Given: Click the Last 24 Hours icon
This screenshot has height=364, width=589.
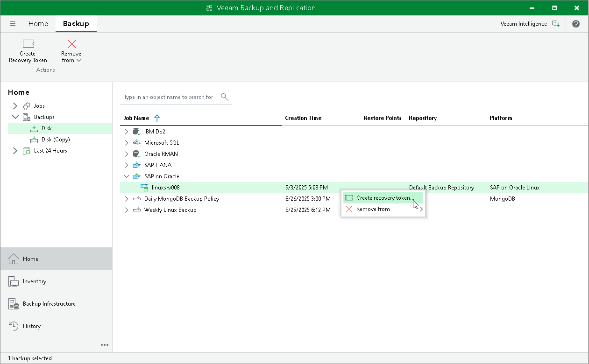Looking at the screenshot, I should (x=27, y=151).
